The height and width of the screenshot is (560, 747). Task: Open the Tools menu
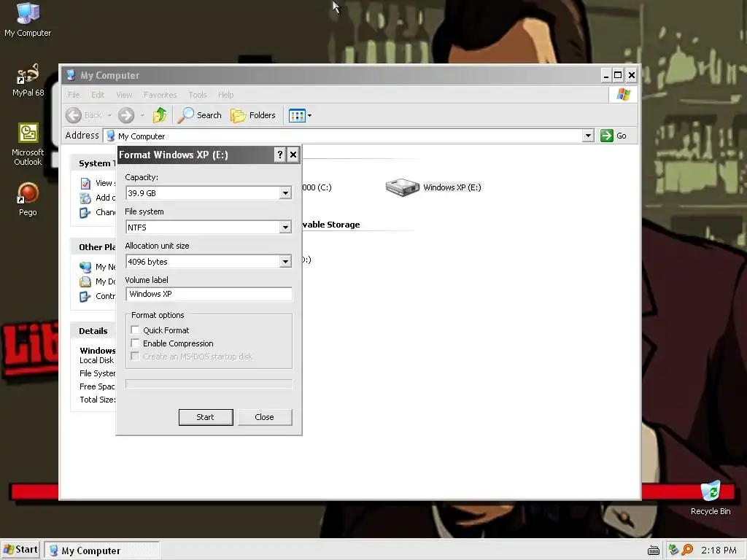pyautogui.click(x=197, y=95)
